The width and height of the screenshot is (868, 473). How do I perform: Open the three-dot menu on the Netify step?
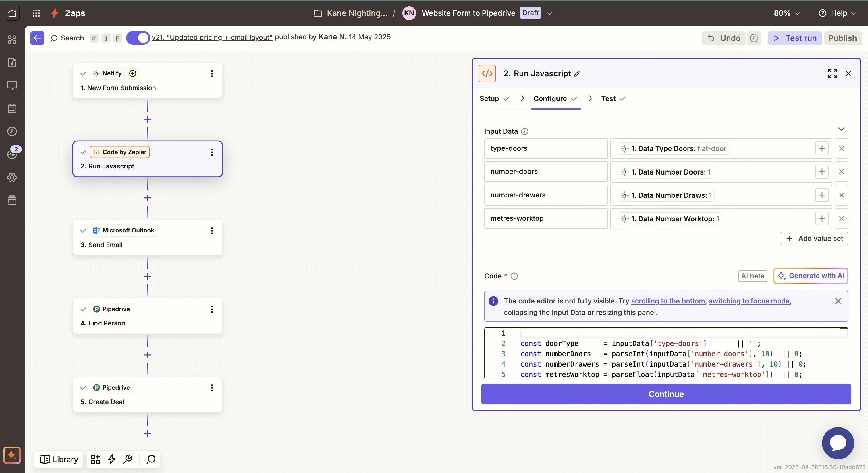pos(212,74)
